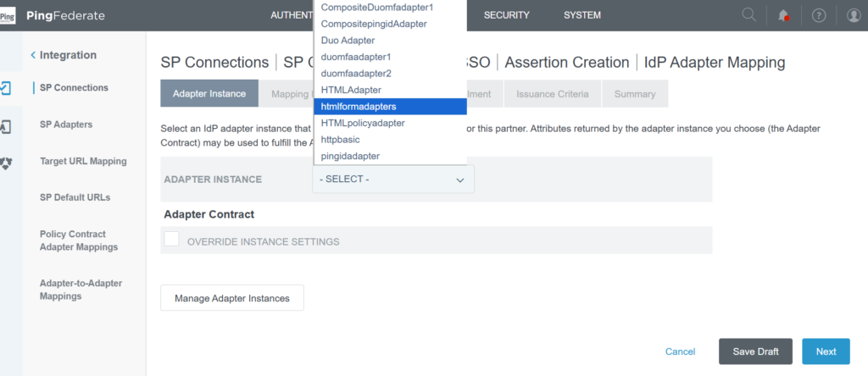868x376 pixels.
Task: Choose CompositepingidAdapter from the list
Action: pyautogui.click(x=390, y=25)
